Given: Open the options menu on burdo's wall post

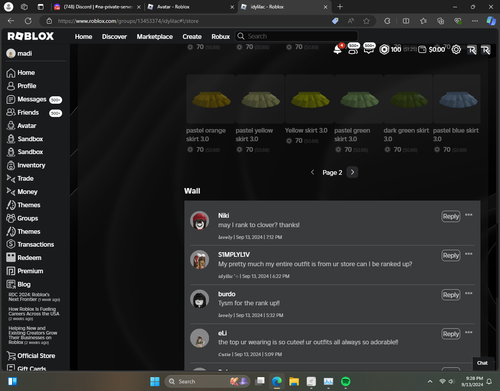Looking at the screenshot, I should pos(469,293).
